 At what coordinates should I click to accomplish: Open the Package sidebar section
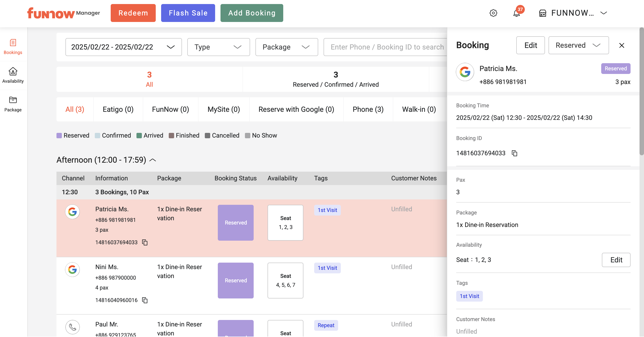(13, 104)
